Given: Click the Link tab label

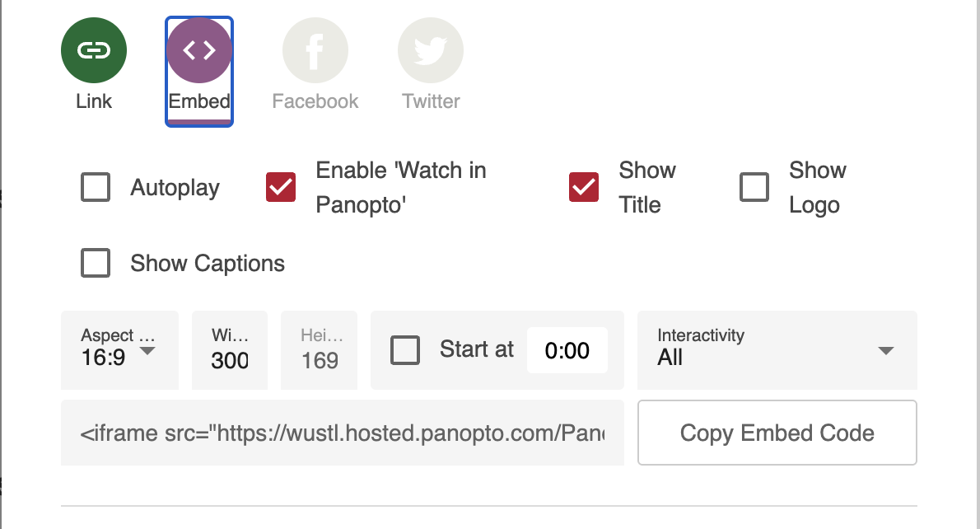Looking at the screenshot, I should pos(94,101).
